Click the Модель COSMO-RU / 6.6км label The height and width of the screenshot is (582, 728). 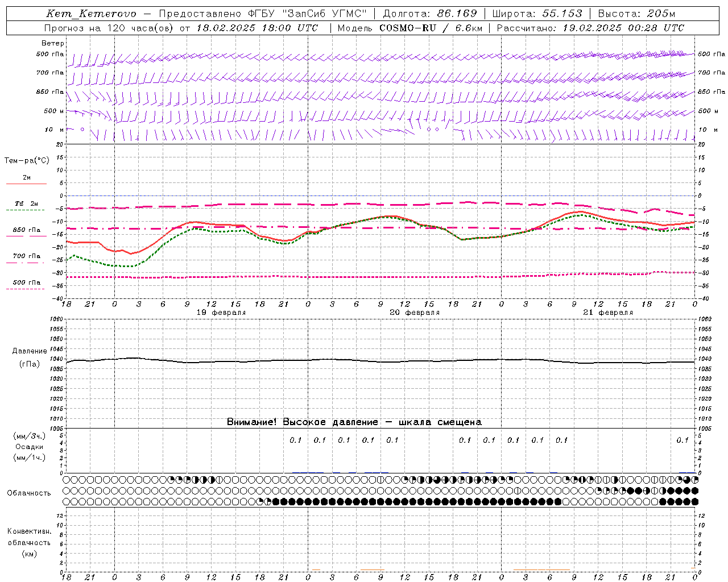coord(409,28)
